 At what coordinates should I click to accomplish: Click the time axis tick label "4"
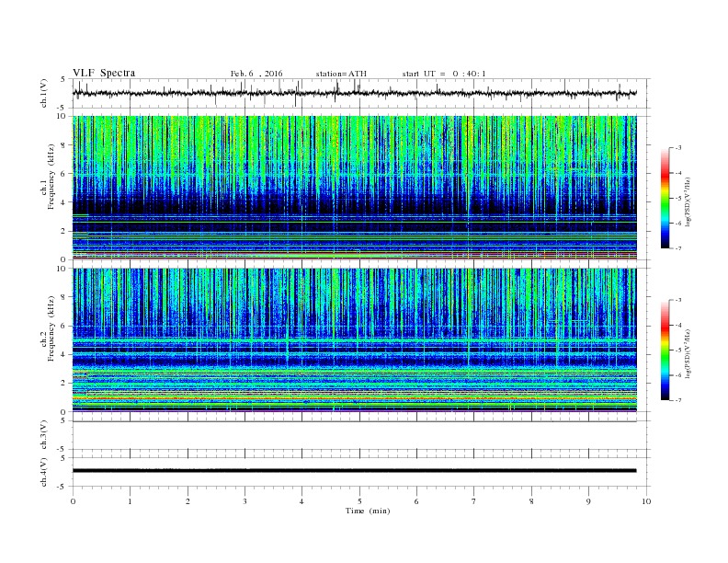[301, 501]
